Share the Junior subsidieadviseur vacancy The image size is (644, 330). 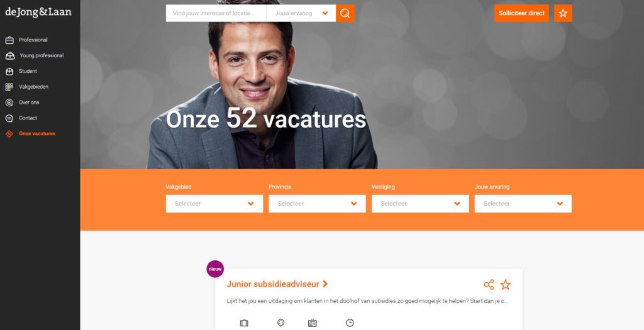pyautogui.click(x=489, y=285)
